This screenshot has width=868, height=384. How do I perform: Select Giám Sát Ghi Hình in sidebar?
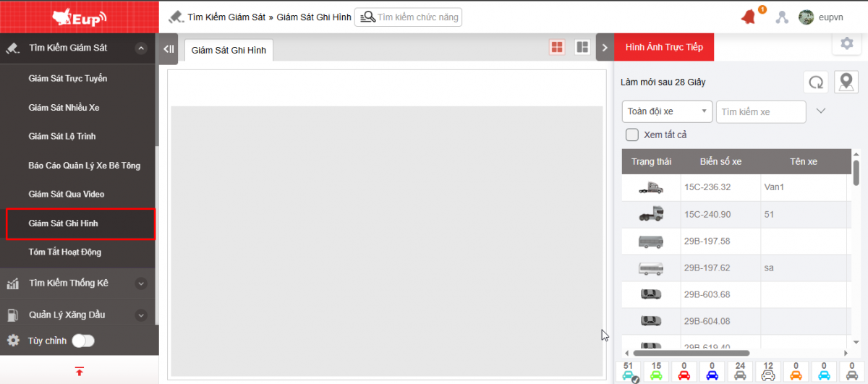[x=80, y=223]
